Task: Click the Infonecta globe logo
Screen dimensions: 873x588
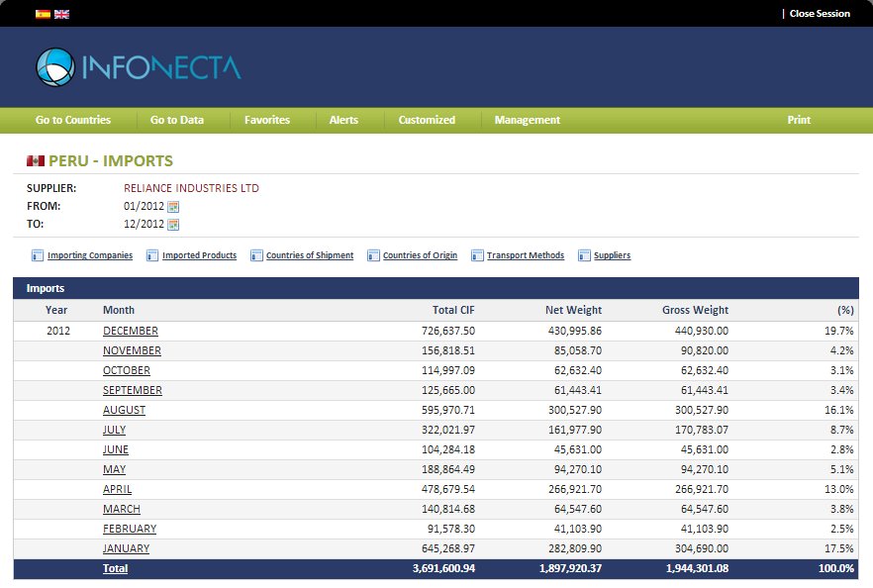Action: coord(55,67)
